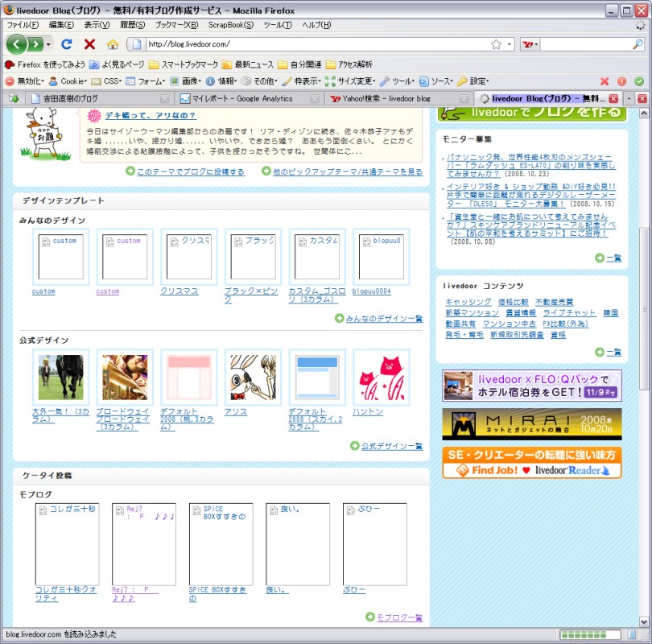Switch to the 吉田直樹のブログ tab
652x644 pixels.
(100, 98)
